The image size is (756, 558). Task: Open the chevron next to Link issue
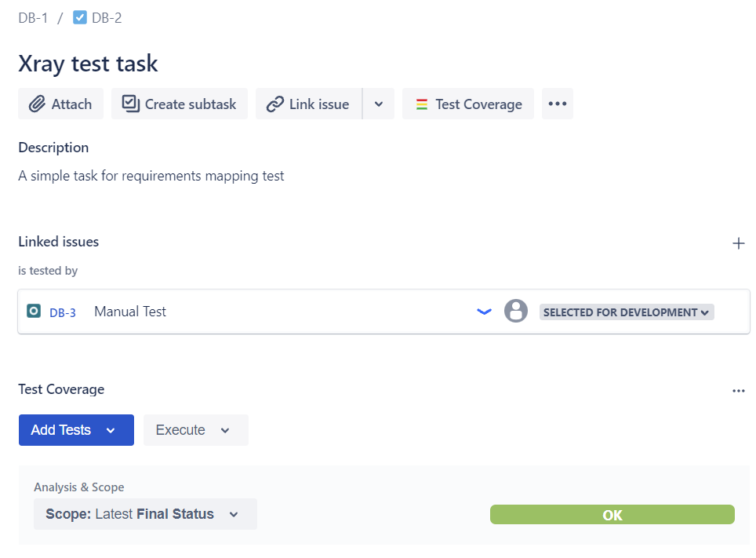[x=378, y=103]
